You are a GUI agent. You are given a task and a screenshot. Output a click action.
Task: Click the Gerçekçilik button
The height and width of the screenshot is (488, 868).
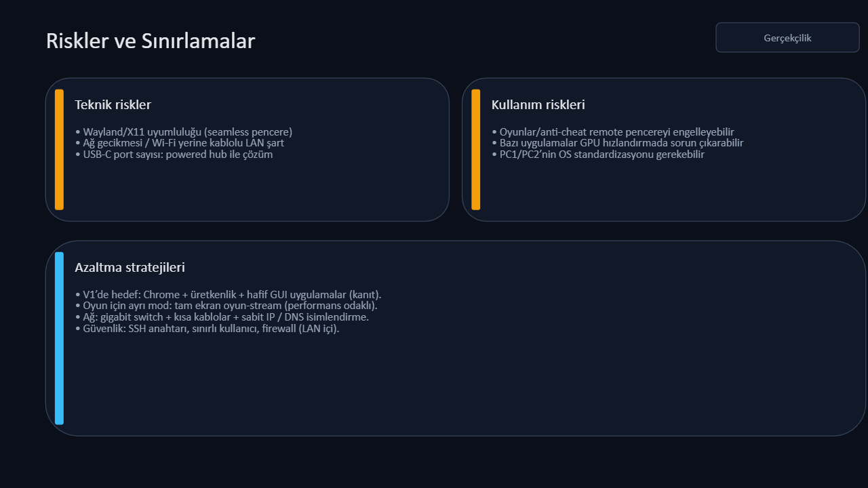coord(787,38)
